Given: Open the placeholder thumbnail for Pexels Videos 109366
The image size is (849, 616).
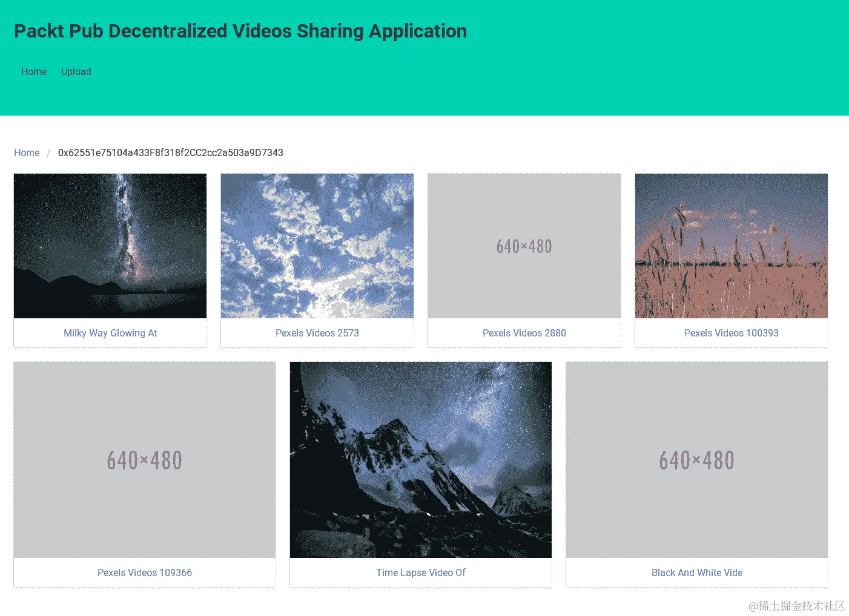Looking at the screenshot, I should pyautogui.click(x=145, y=460).
